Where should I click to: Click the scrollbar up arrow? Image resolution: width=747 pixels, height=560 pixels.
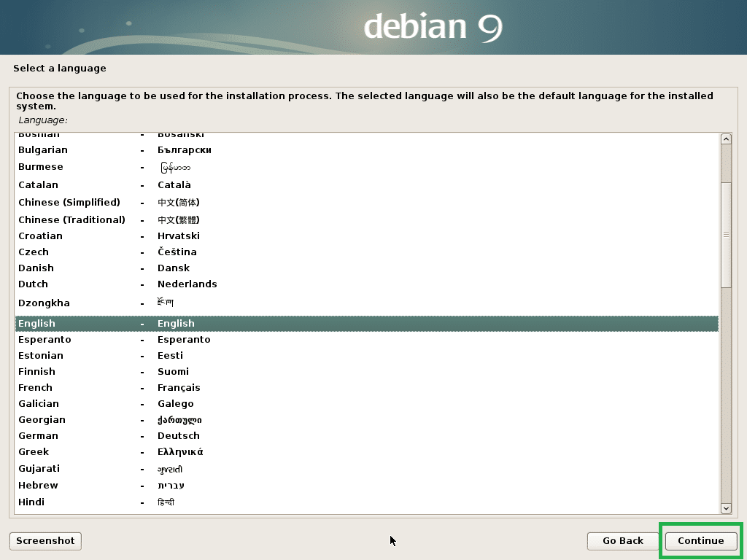(726, 139)
